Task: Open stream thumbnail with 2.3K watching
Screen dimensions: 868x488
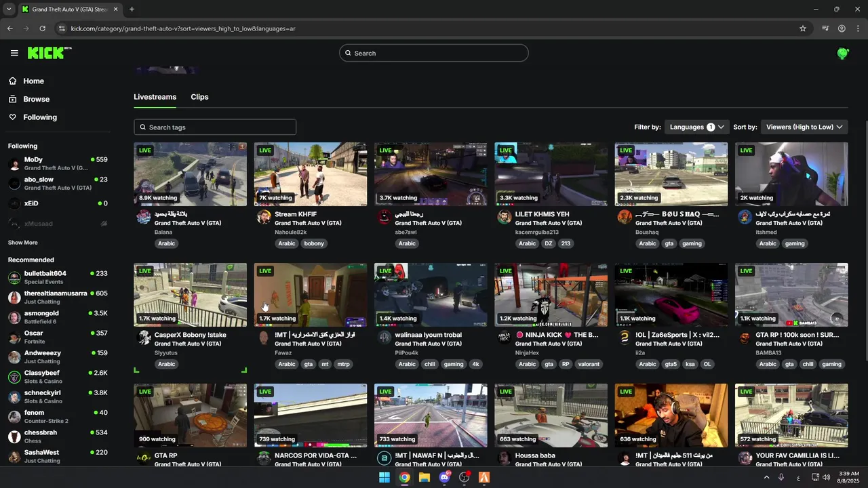Action: [x=671, y=174]
